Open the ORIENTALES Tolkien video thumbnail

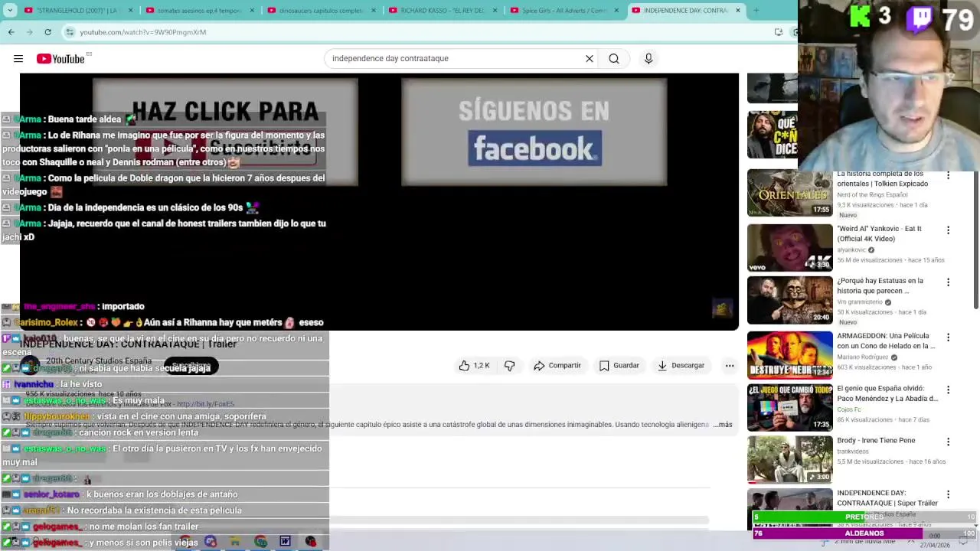789,194
